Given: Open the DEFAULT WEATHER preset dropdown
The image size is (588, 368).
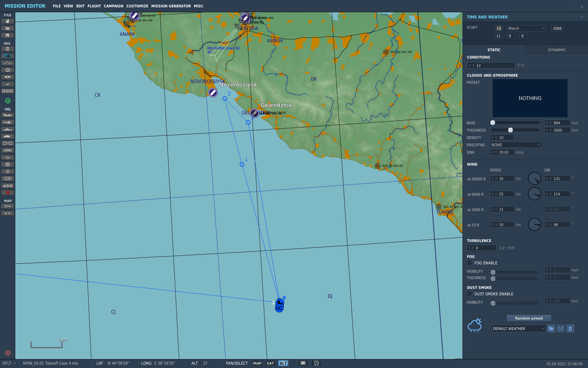Looking at the screenshot, I should (518, 329).
